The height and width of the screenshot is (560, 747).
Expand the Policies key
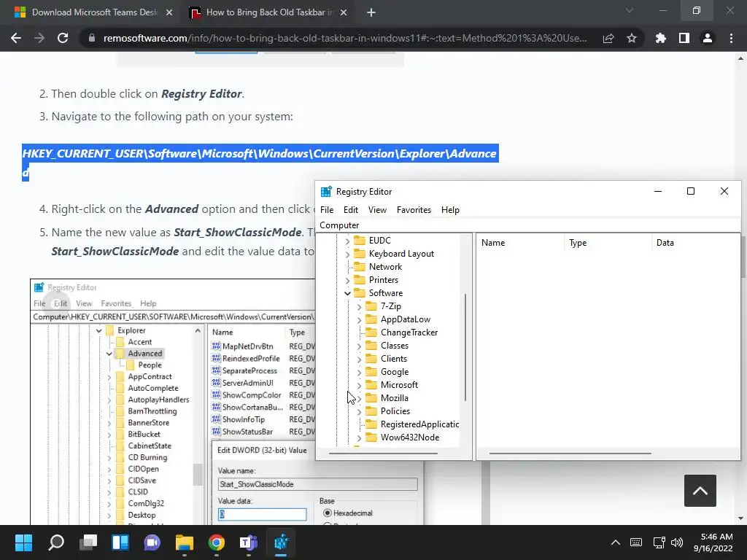coord(359,411)
